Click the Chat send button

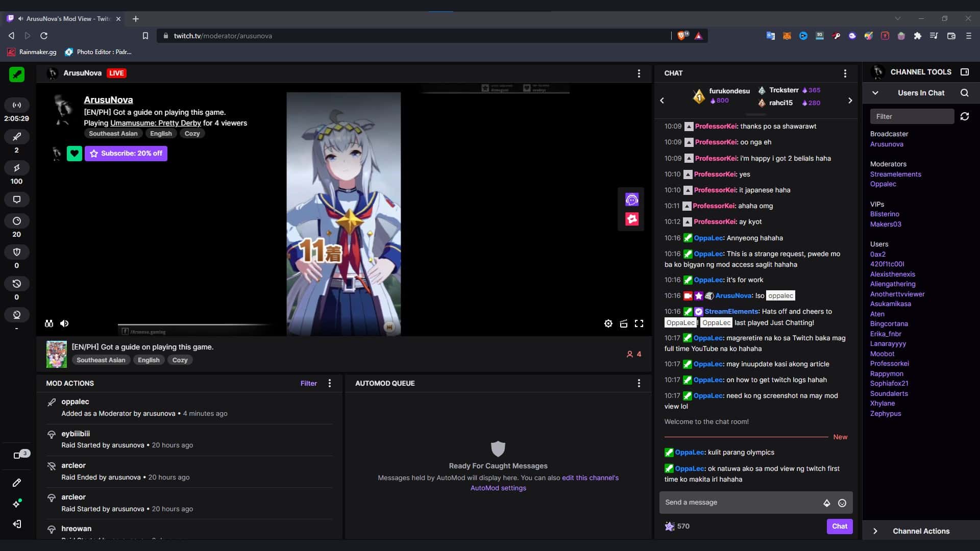click(840, 526)
